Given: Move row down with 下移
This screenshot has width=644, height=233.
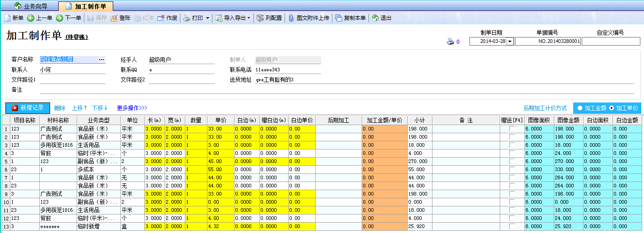Looking at the screenshot, I should pyautogui.click(x=100, y=108).
